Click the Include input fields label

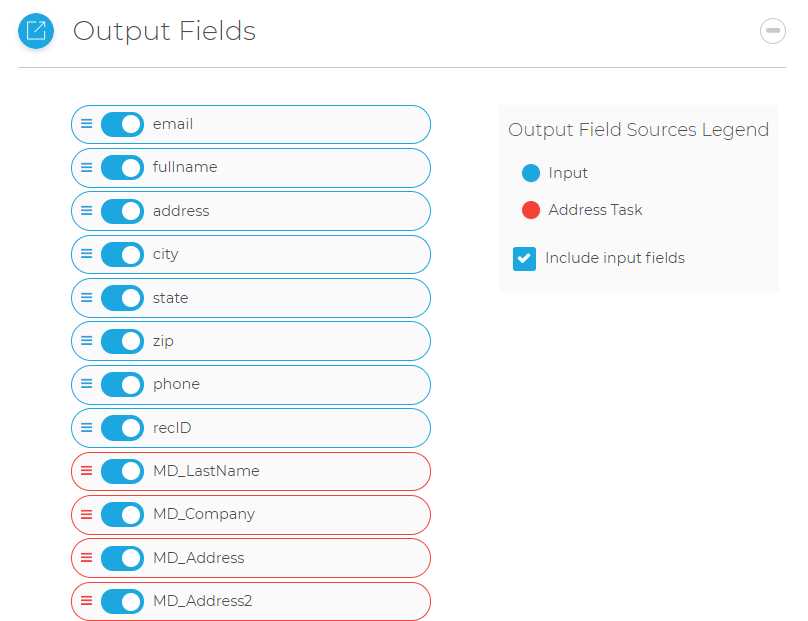[614, 258]
